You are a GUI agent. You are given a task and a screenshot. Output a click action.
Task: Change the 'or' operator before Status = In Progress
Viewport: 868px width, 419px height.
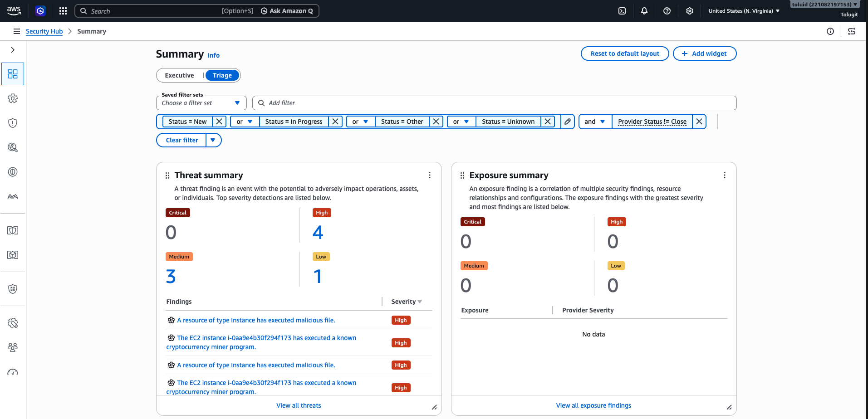(245, 122)
